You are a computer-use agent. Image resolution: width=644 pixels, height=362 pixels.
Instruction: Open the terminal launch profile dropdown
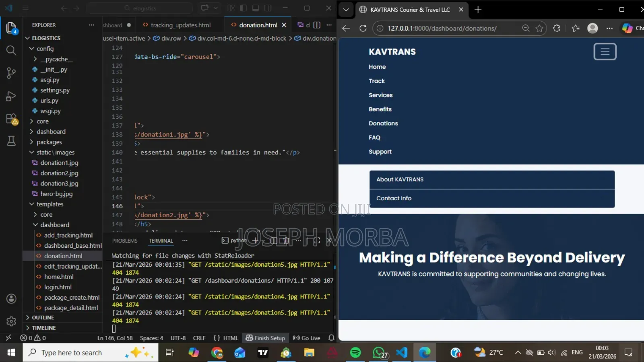(x=263, y=241)
